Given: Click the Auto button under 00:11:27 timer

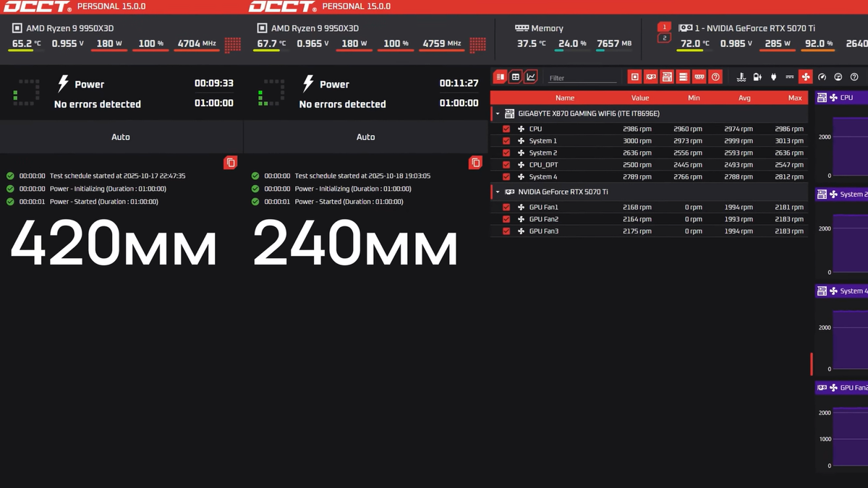Looking at the screenshot, I should point(366,137).
